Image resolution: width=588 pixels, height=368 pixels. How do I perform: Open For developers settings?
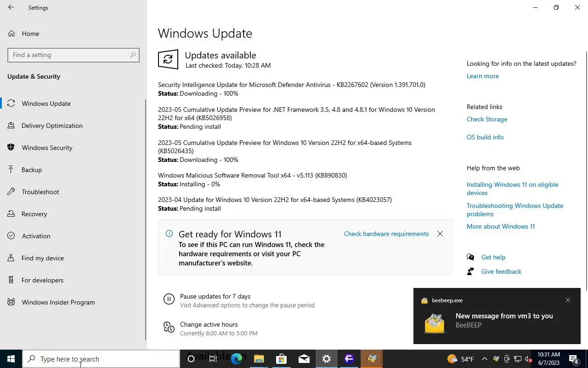[73, 280]
